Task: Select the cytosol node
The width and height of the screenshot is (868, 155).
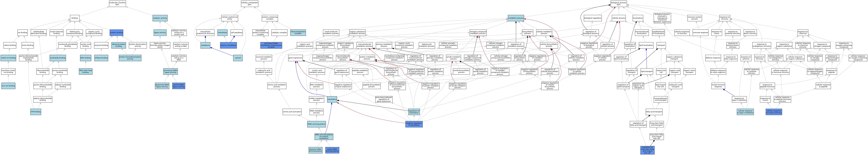Action: point(238,58)
